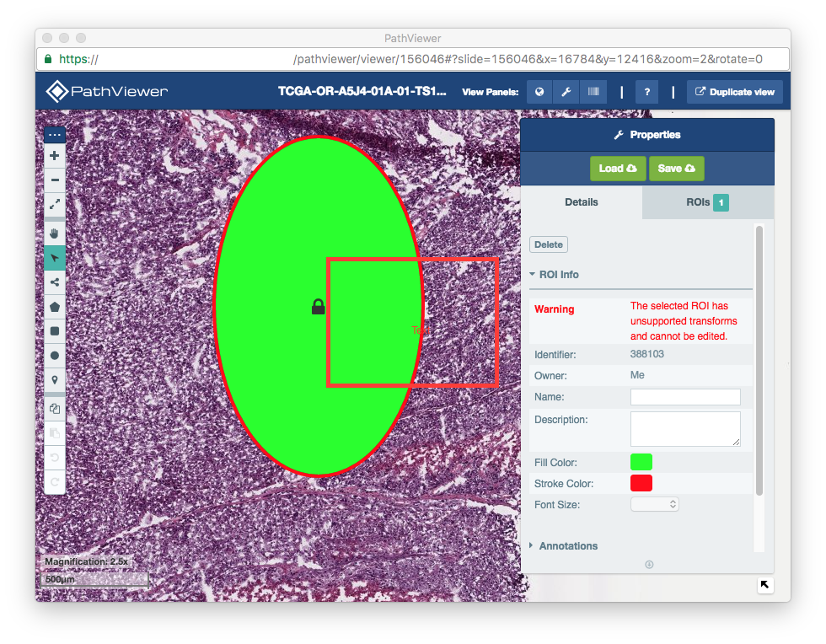
Task: Pick the rectangle ROI tool
Action: (54, 330)
